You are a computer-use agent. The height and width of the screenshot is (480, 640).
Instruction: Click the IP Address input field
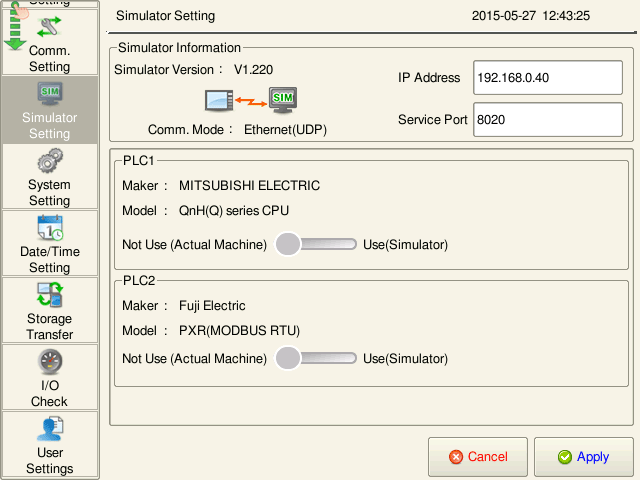[x=548, y=77]
